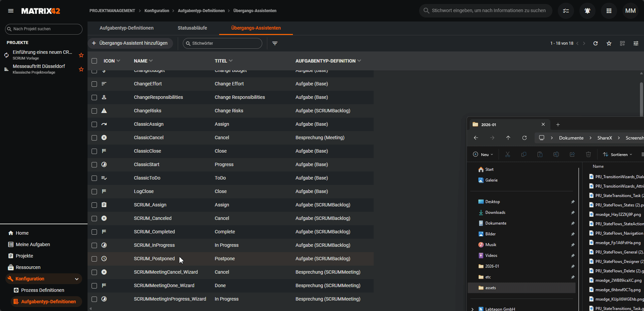Open the NAME column sort dropdown
The image size is (644, 311).
[151, 61]
